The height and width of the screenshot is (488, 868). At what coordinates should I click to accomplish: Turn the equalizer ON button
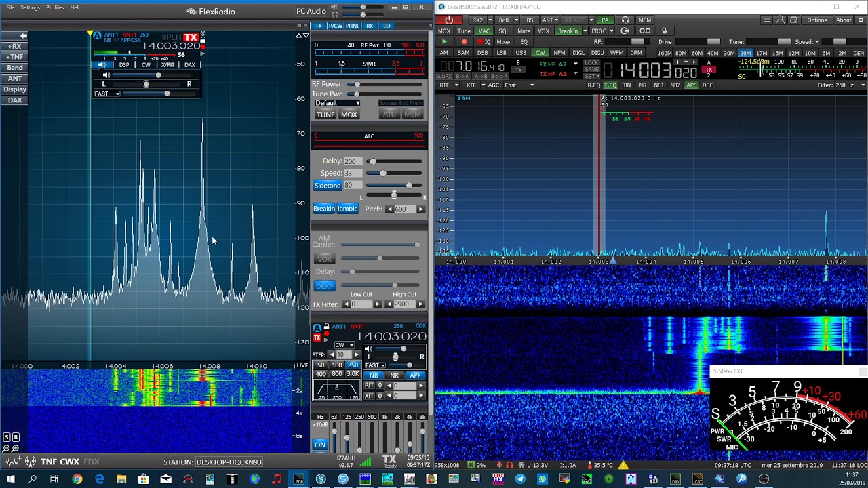tap(319, 445)
